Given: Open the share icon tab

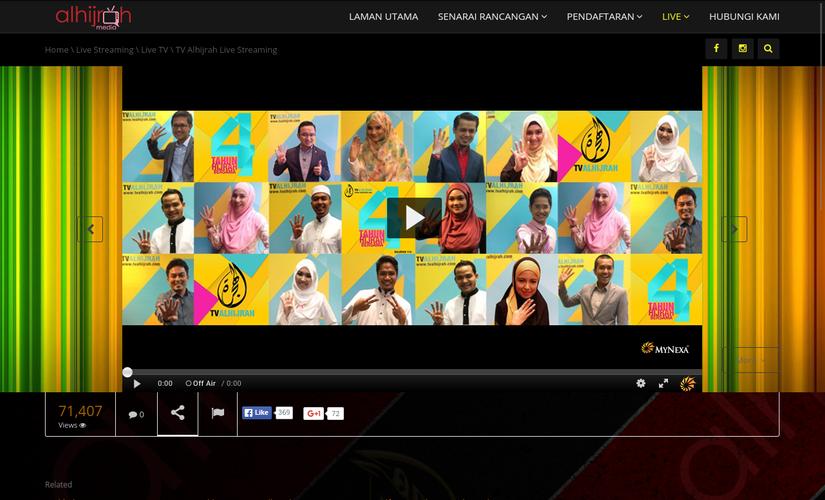Looking at the screenshot, I should coord(178,413).
